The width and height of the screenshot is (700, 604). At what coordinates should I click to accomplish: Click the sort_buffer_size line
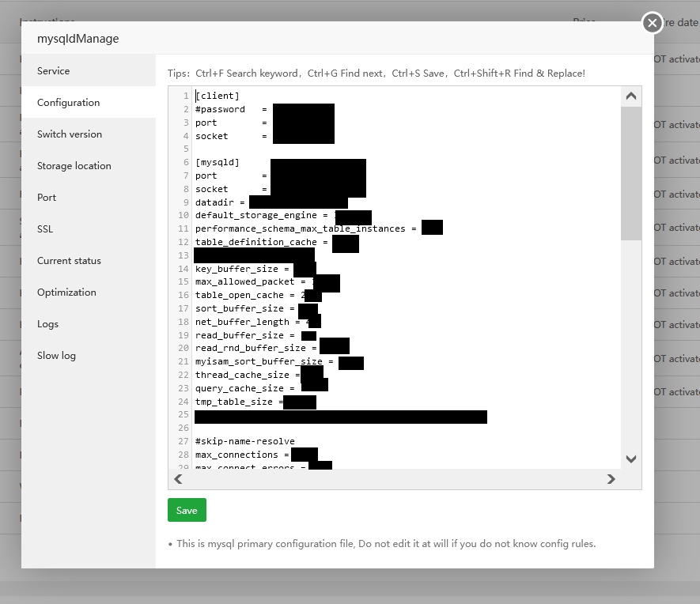point(244,308)
